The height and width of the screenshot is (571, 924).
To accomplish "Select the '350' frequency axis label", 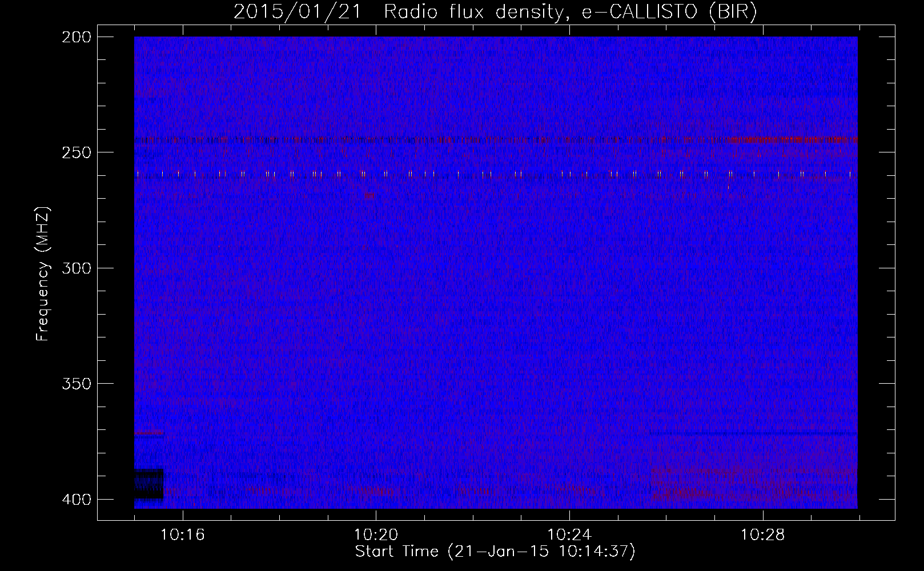I will click(x=77, y=383).
